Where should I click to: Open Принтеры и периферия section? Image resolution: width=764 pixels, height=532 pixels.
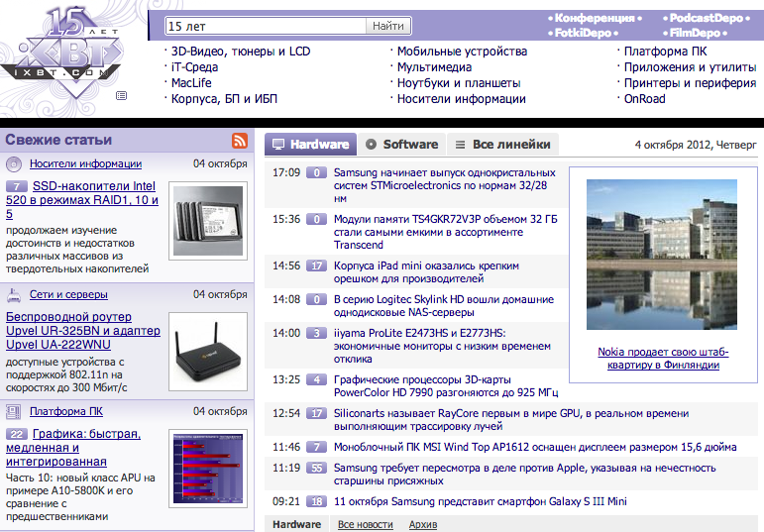coord(690,83)
